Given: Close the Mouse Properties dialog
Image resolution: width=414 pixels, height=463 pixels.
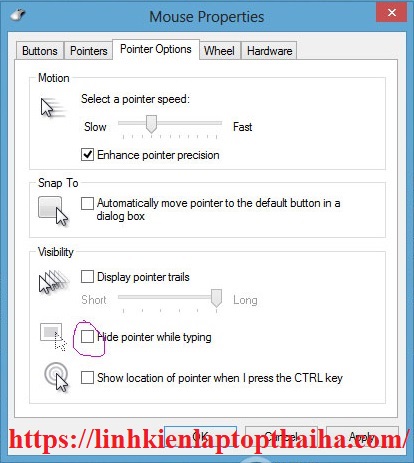Looking at the screenshot, I should pyautogui.click(x=391, y=13).
